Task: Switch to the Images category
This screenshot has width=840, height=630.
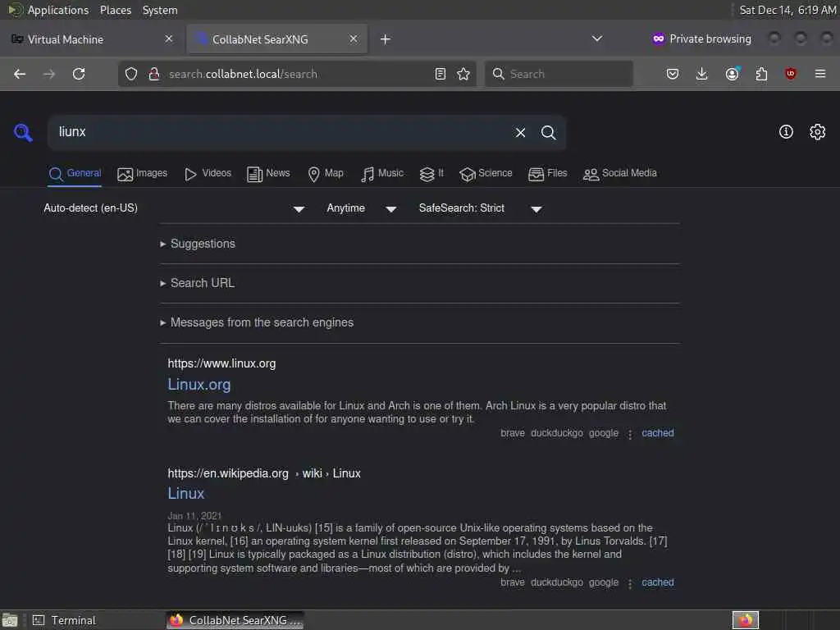Action: click(143, 174)
